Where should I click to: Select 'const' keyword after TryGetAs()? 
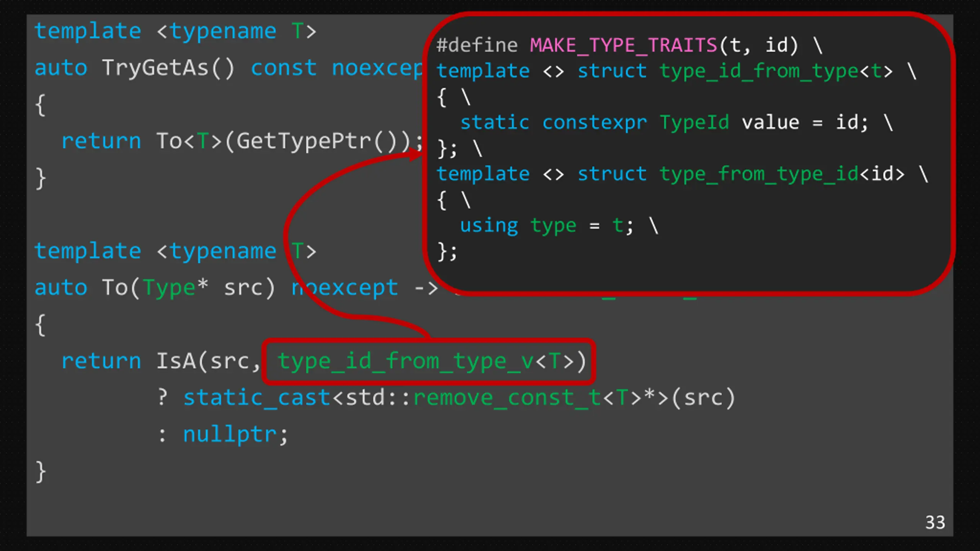point(284,69)
